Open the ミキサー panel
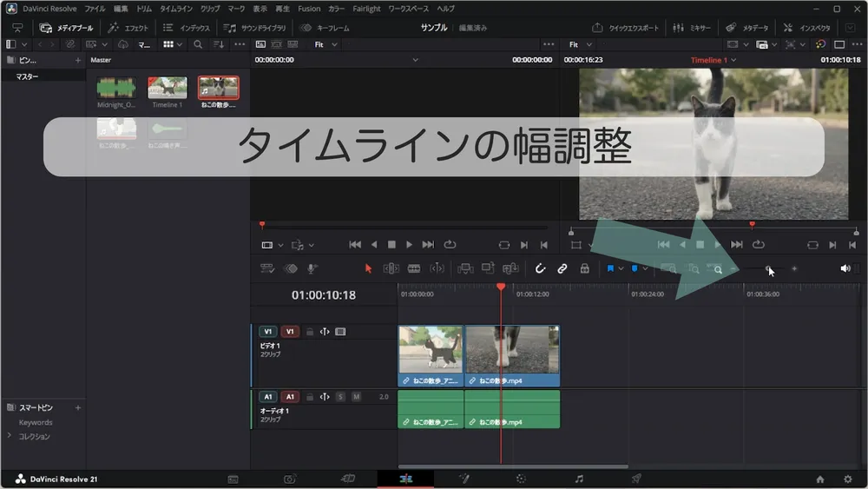The height and width of the screenshot is (489, 868). coord(692,28)
